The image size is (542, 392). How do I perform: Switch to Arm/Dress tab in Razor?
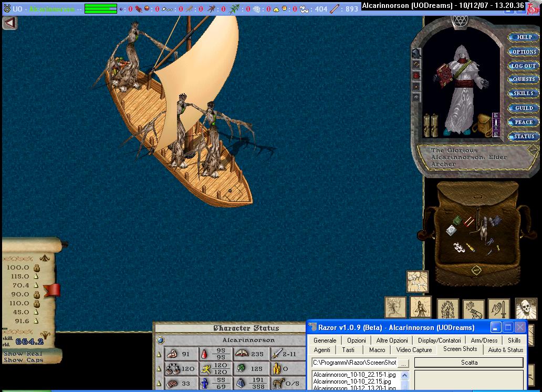click(484, 341)
